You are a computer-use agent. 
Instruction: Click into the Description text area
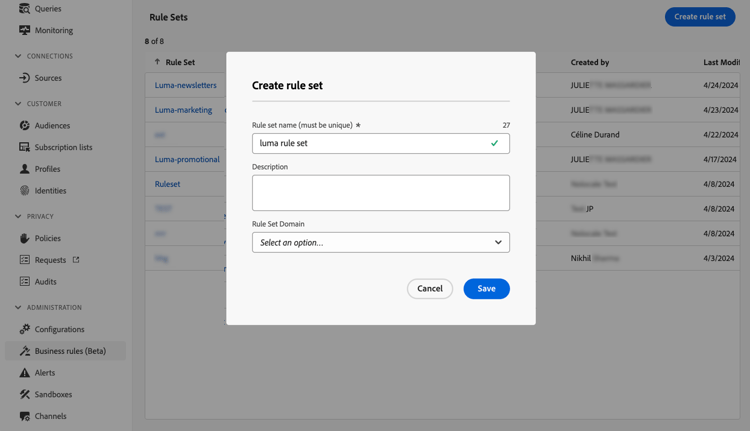(x=380, y=193)
